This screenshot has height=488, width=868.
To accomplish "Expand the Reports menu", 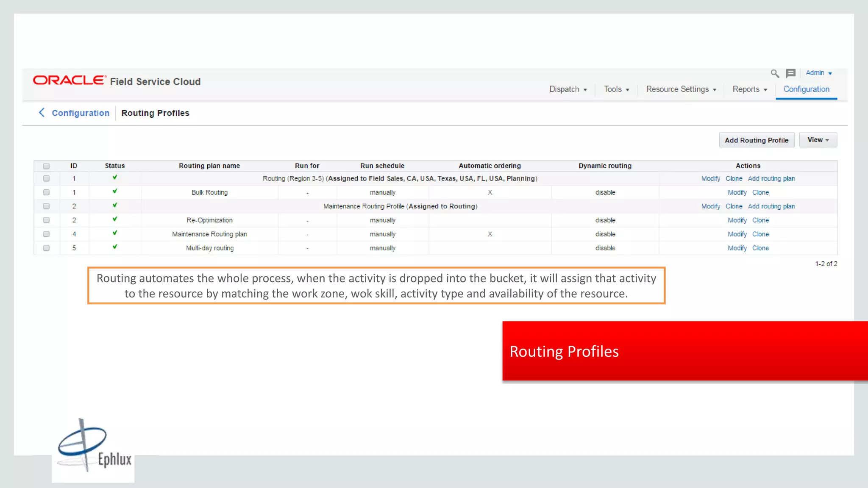I will pyautogui.click(x=750, y=89).
